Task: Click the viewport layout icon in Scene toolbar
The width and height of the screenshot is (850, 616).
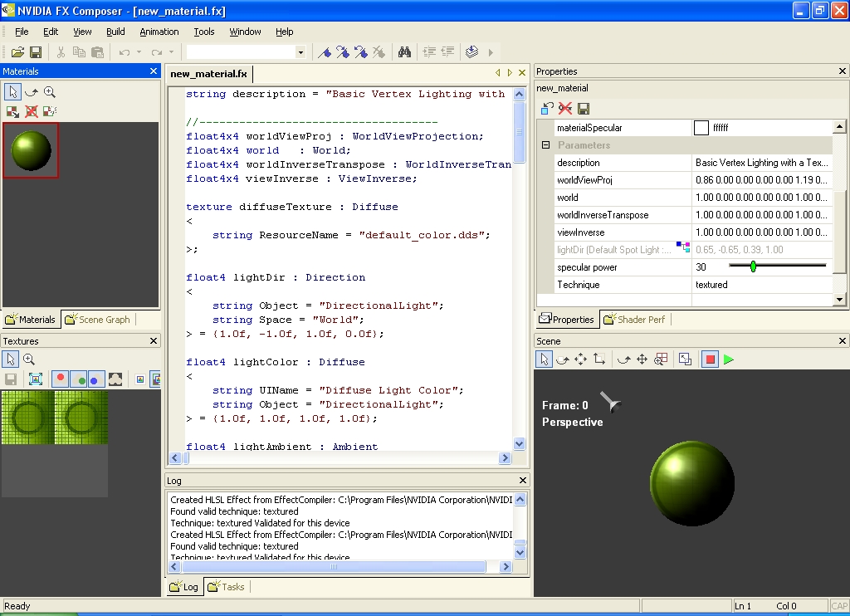Action: (x=685, y=359)
